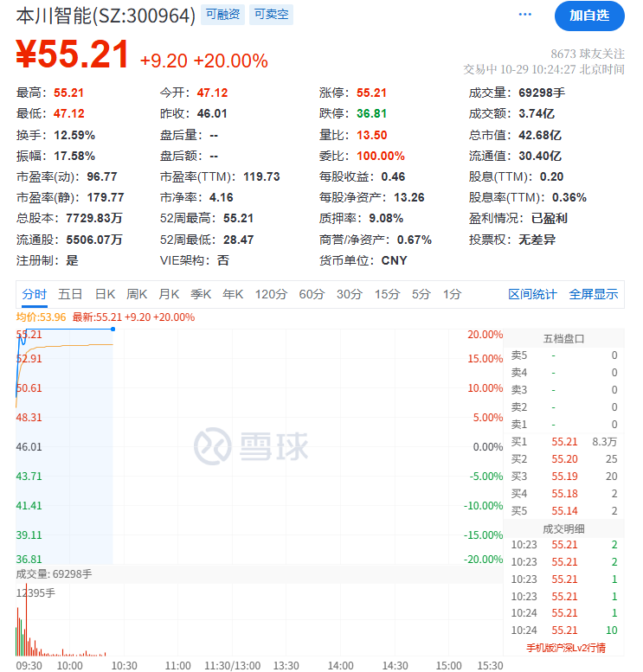Choose the 30分 interval tab
Screen dimensions: 643x672
click(x=350, y=294)
